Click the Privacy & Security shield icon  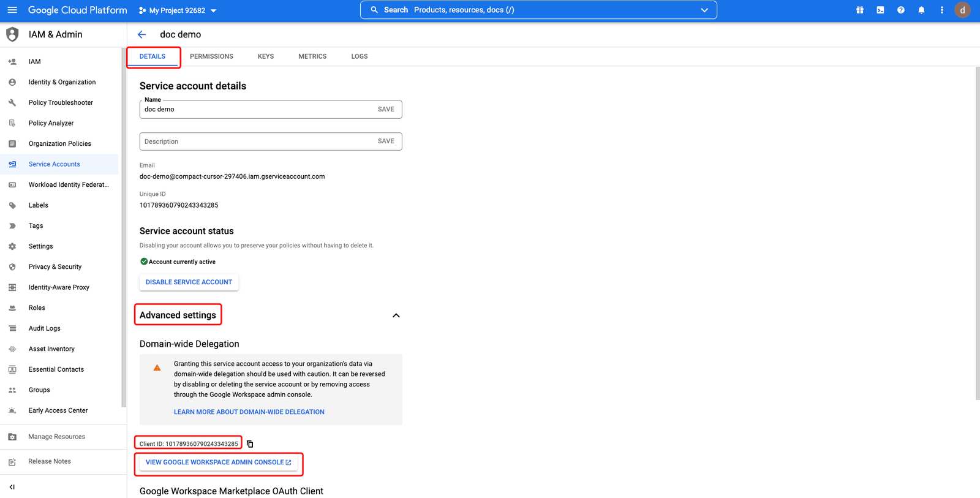12,267
